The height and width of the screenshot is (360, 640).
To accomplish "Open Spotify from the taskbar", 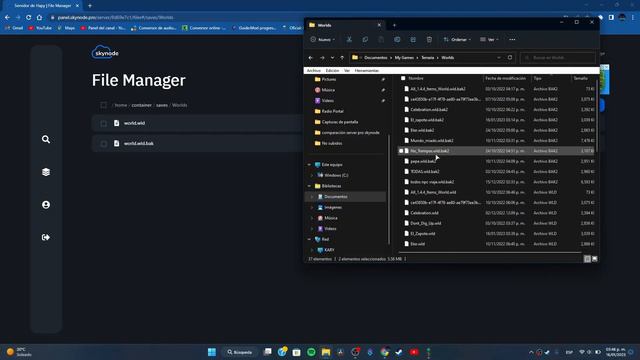I will (311, 352).
